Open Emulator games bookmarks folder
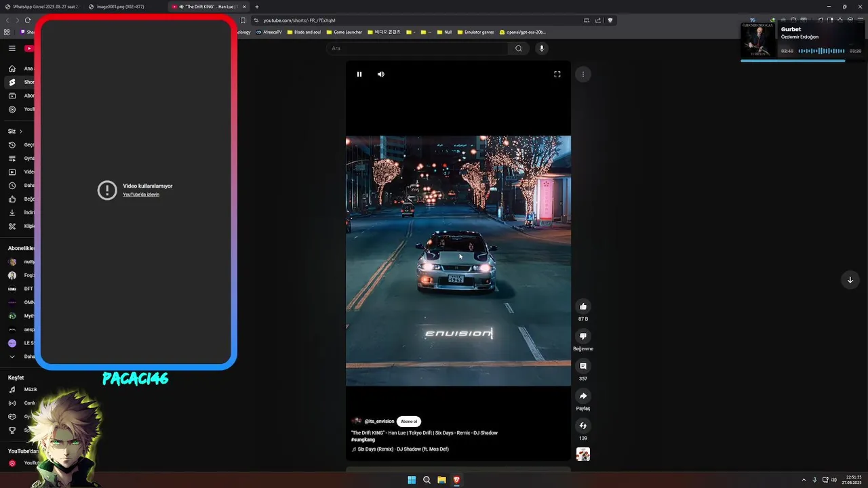This screenshot has width=868, height=488. [x=475, y=32]
